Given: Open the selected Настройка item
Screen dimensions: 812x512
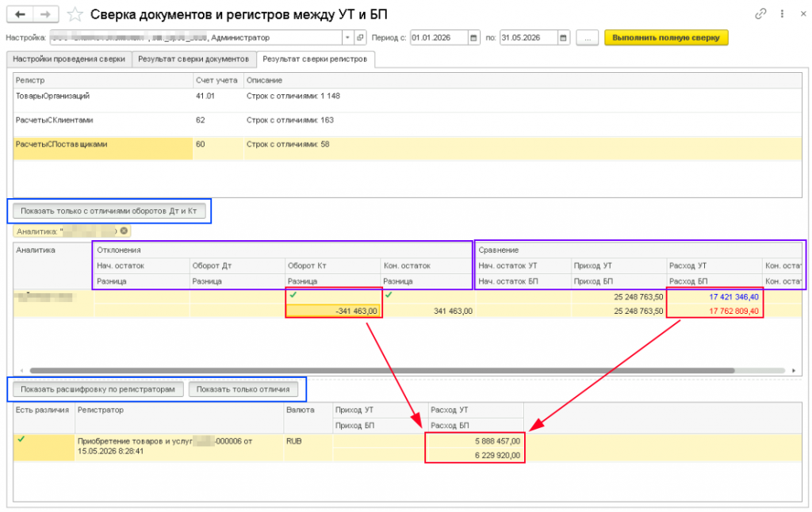Looking at the screenshot, I should 360,38.
